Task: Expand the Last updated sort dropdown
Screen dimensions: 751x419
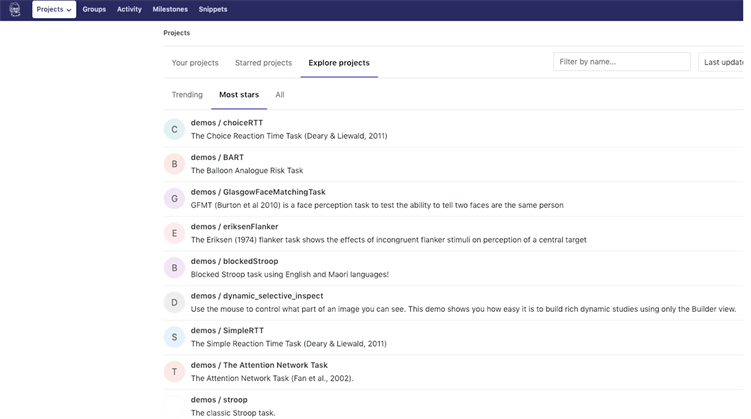Action: coord(723,62)
